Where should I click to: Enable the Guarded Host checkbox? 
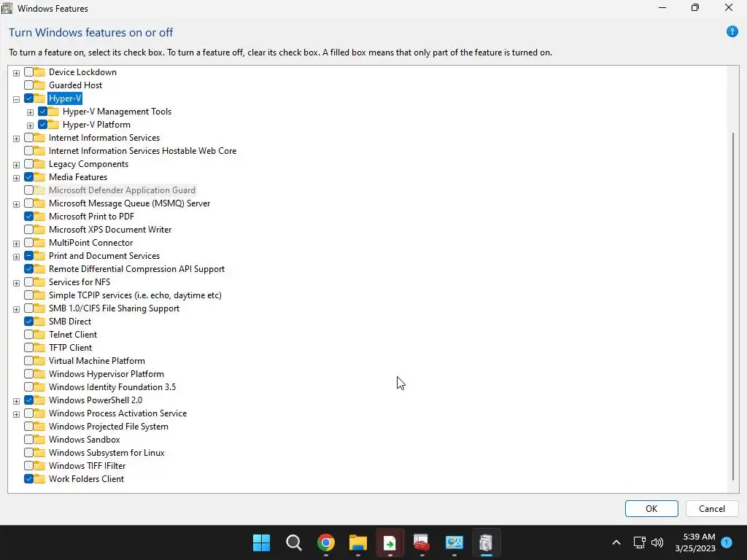tap(28, 85)
